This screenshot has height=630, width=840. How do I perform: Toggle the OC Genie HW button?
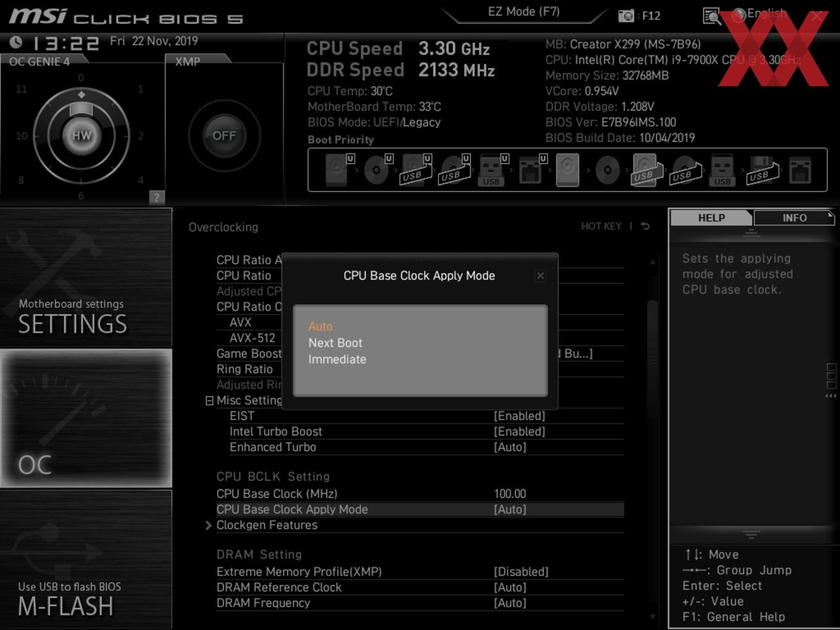[x=82, y=135]
